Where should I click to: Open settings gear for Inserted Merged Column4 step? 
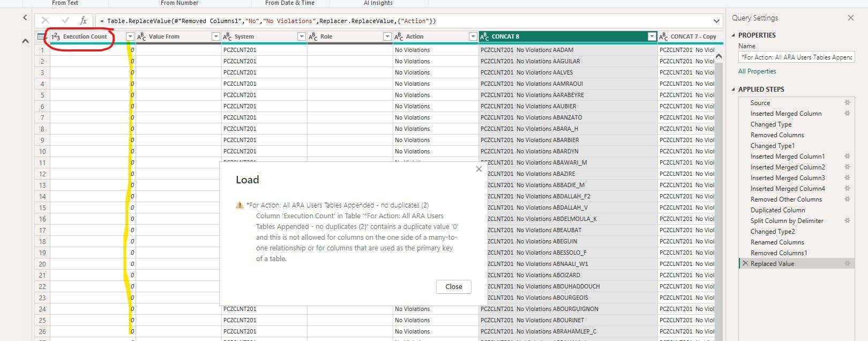[847, 188]
